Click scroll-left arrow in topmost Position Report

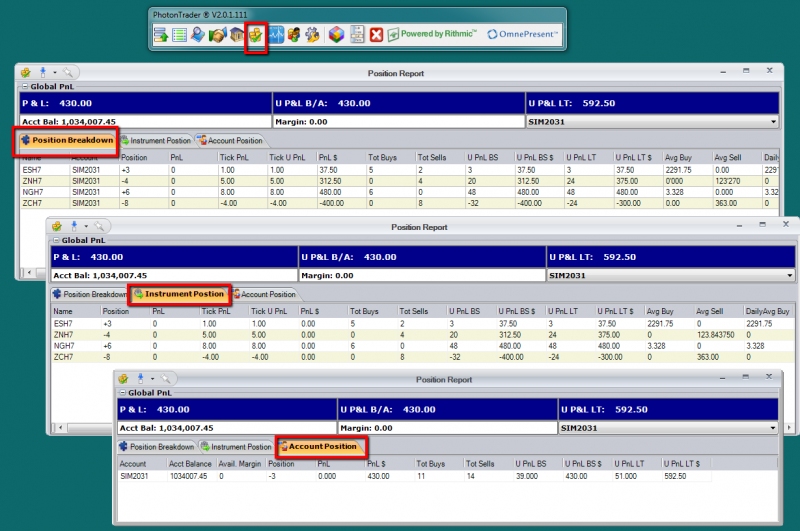(x=29, y=273)
